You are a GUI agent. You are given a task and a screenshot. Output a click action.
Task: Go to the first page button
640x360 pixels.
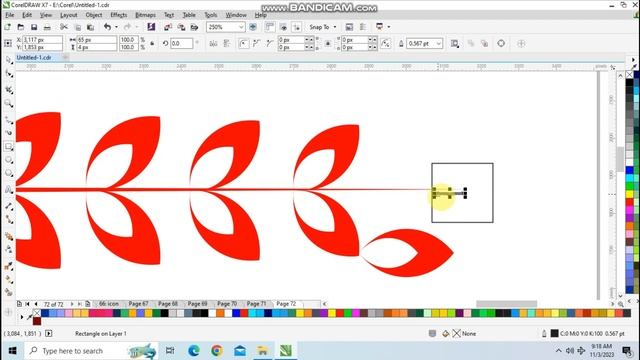pyautogui.click(x=27, y=304)
